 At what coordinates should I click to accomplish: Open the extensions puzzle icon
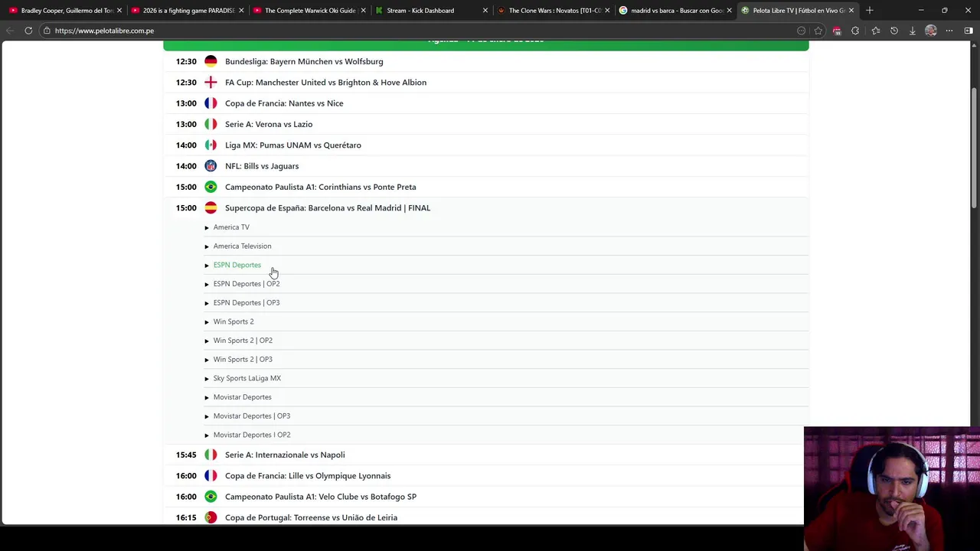point(855,31)
